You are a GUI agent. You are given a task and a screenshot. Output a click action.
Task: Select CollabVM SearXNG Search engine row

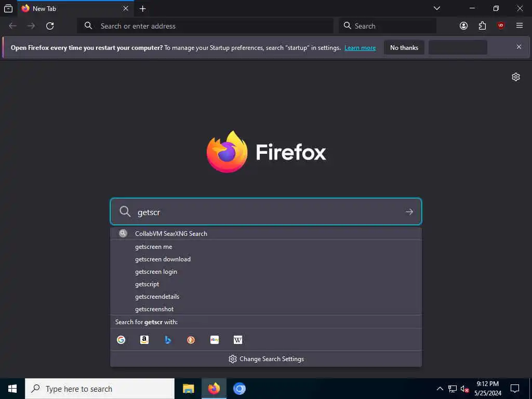coord(266,233)
